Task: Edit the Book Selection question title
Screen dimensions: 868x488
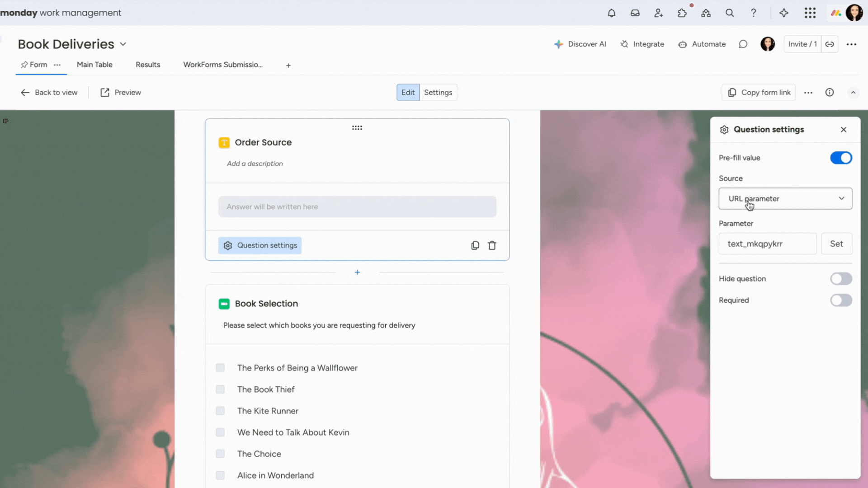Action: click(266, 304)
